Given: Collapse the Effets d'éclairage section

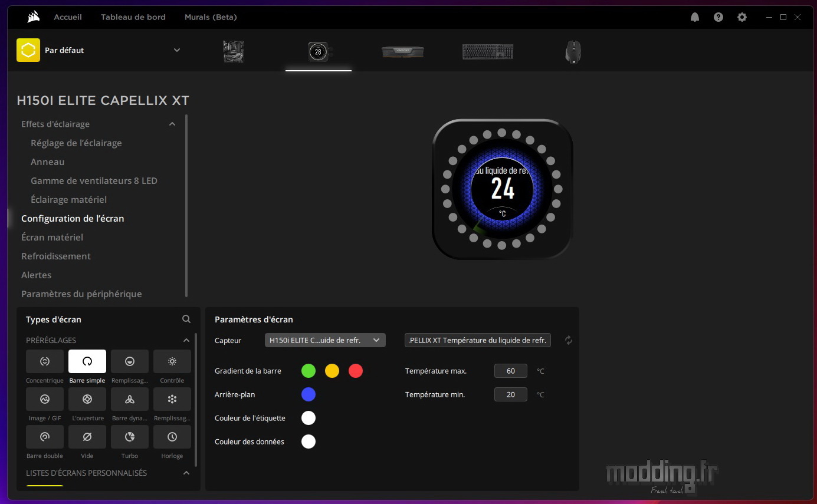Looking at the screenshot, I should click(x=172, y=124).
